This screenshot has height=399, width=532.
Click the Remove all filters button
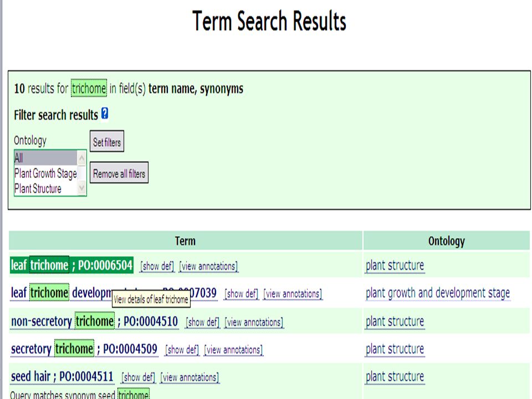(x=119, y=173)
